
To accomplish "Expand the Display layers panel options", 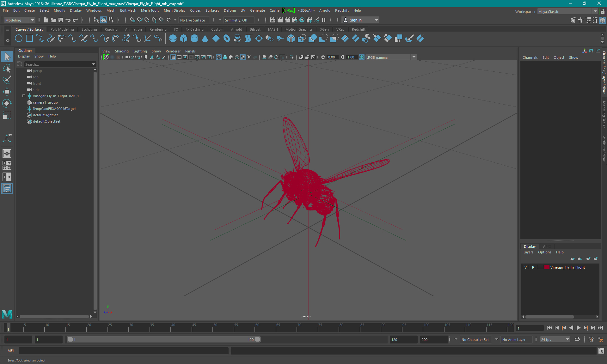I will click(545, 252).
